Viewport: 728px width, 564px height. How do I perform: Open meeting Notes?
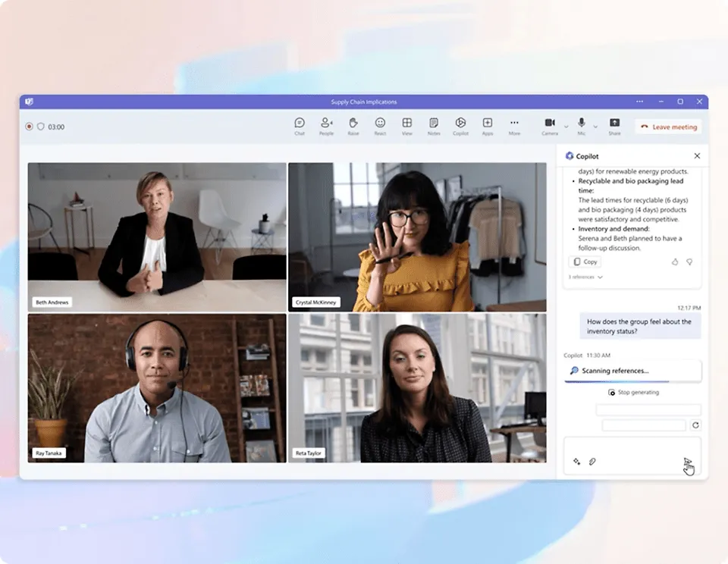pyautogui.click(x=434, y=126)
